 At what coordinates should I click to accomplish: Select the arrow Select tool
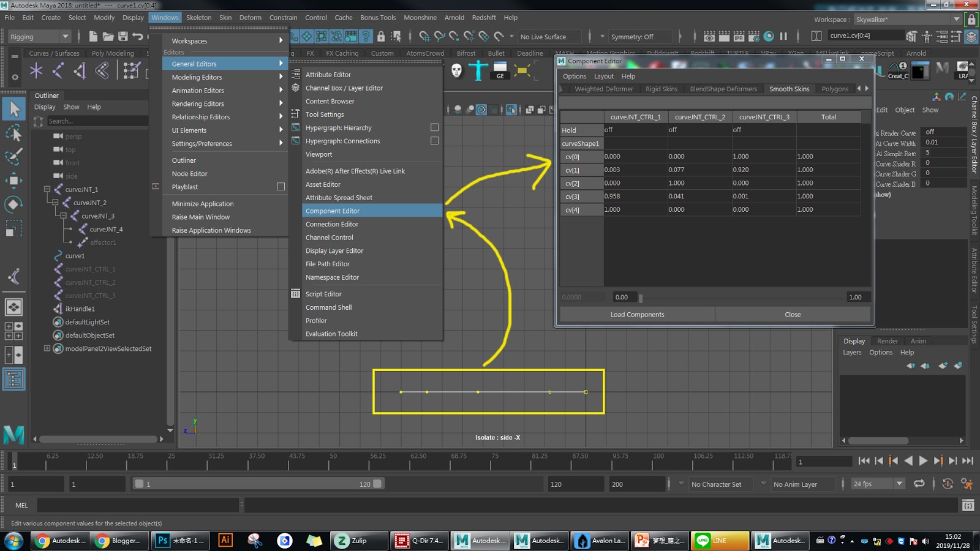click(x=13, y=108)
